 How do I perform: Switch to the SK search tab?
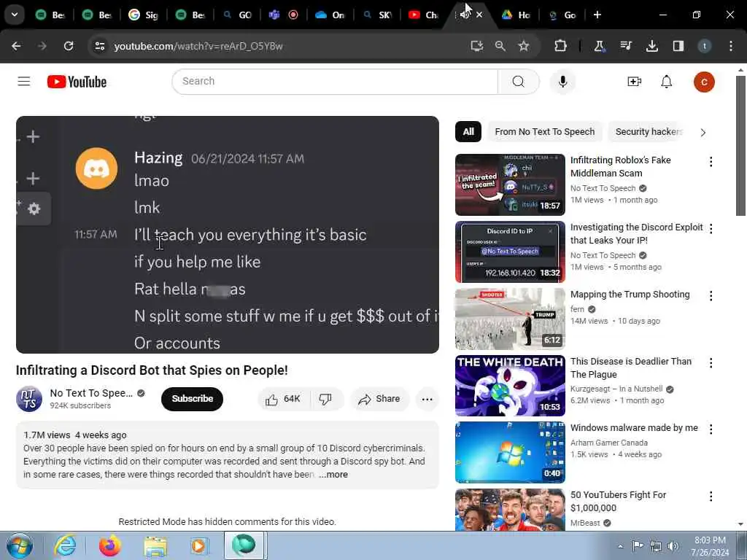click(x=377, y=15)
